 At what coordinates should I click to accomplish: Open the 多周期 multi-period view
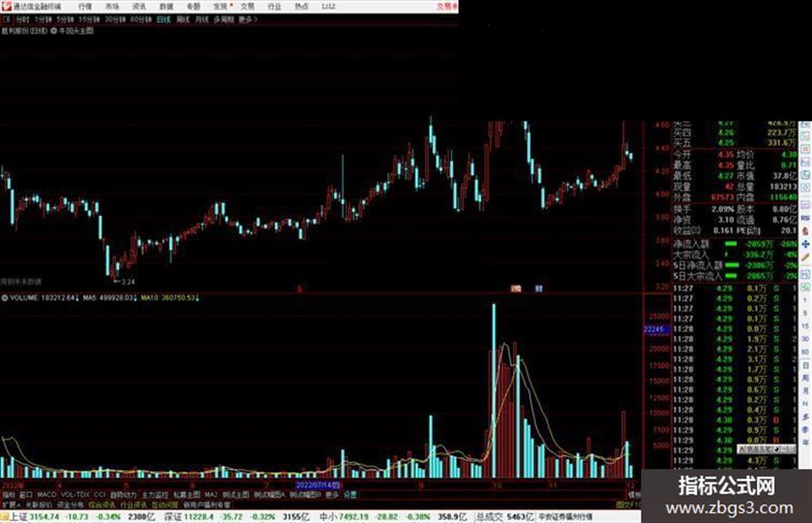(x=223, y=19)
